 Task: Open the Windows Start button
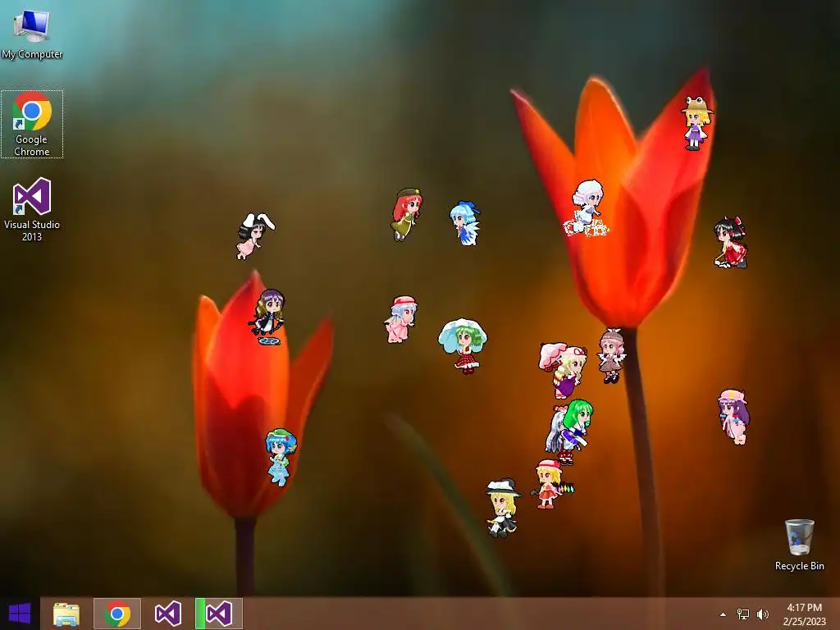pyautogui.click(x=20, y=614)
